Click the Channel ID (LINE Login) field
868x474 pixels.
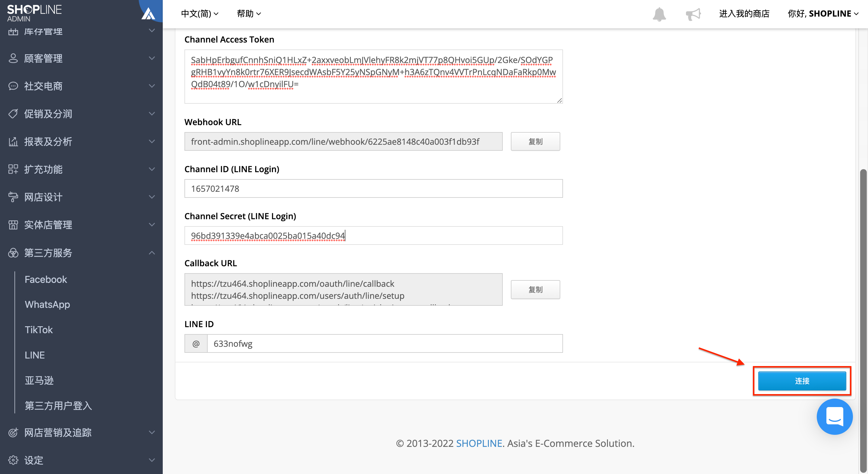click(373, 188)
